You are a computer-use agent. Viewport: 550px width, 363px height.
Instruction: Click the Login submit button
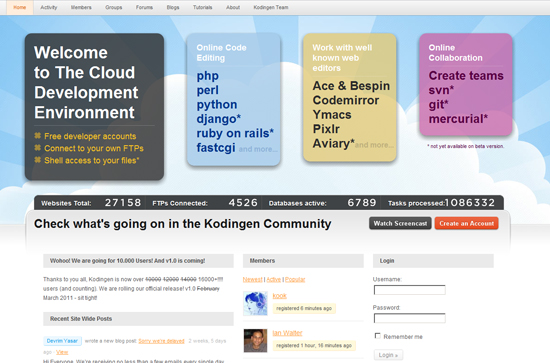point(388,355)
